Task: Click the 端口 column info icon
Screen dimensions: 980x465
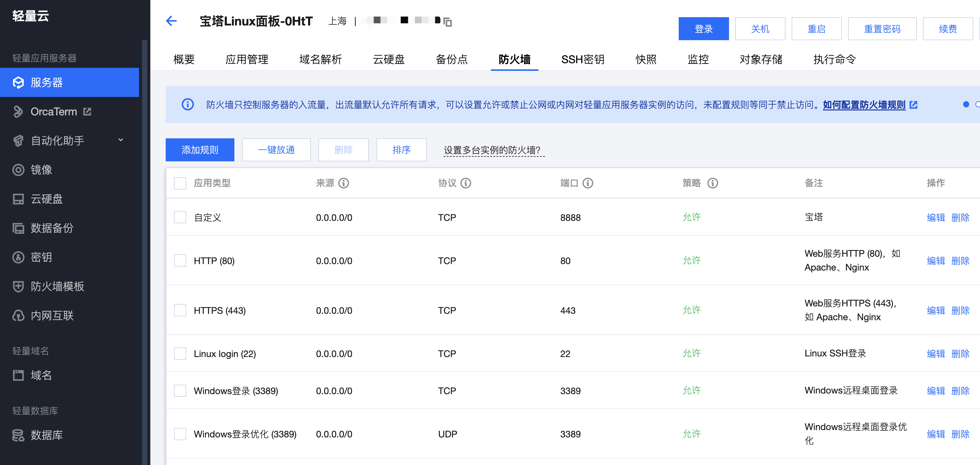Action: pos(588,183)
